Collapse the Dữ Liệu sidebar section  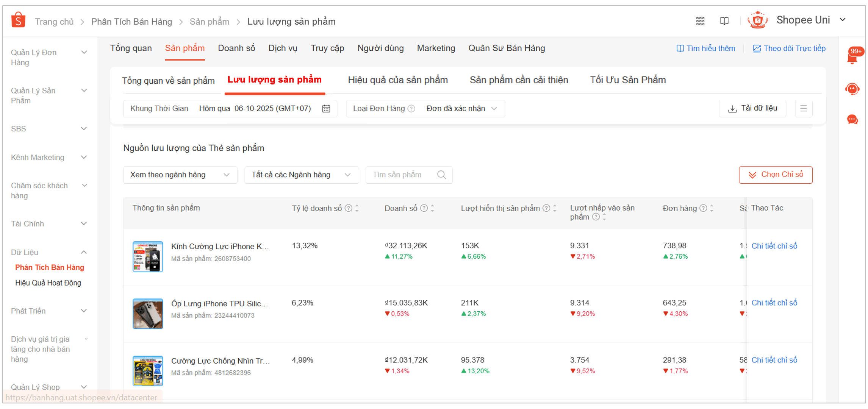tap(84, 252)
